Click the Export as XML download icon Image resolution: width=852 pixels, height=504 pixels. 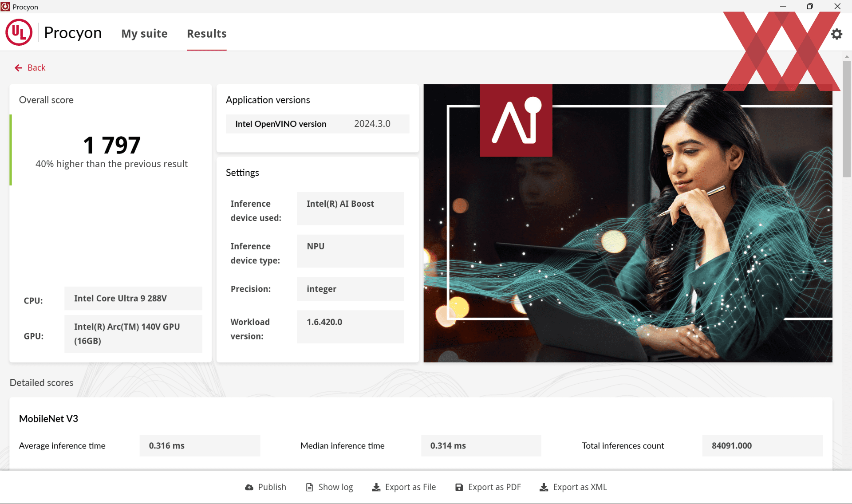click(x=544, y=487)
